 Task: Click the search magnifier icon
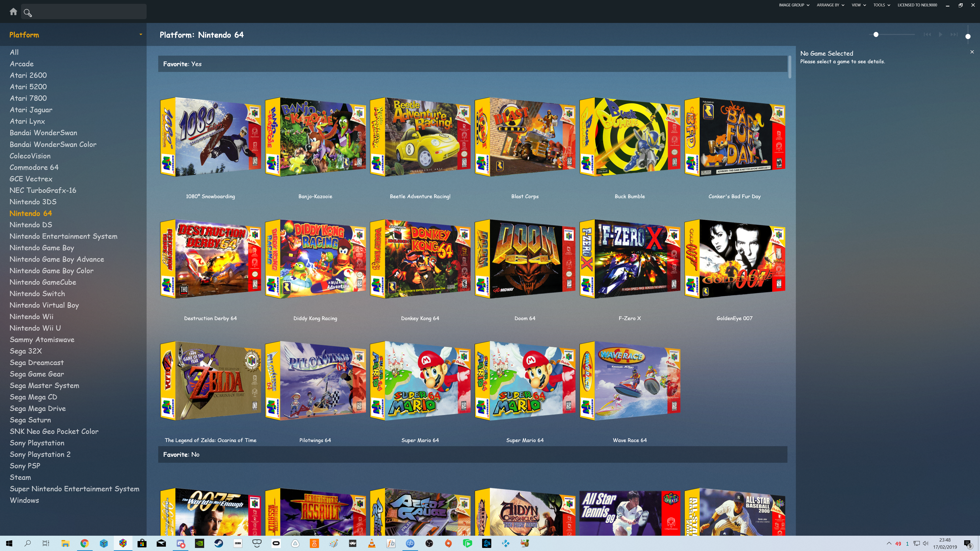tap(27, 12)
